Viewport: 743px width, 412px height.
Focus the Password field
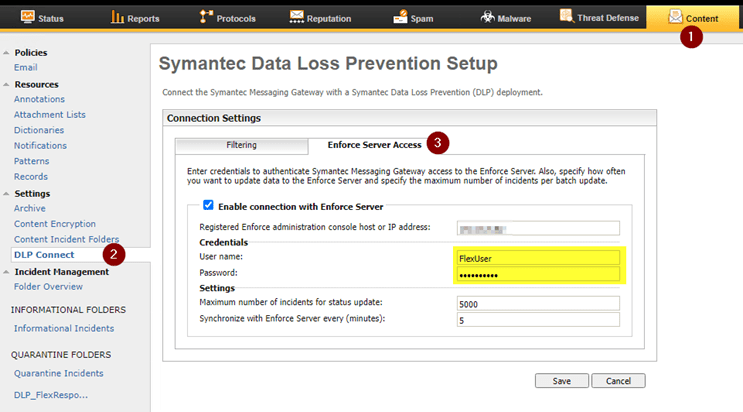(x=537, y=274)
